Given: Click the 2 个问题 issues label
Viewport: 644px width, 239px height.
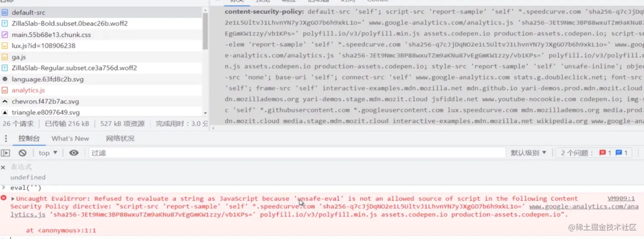Looking at the screenshot, I should [x=577, y=153].
